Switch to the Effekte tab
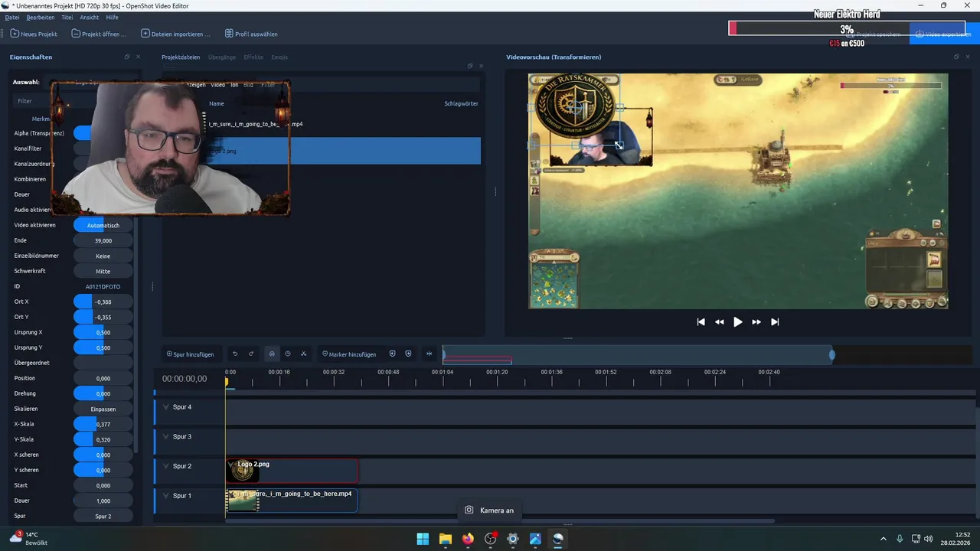 pyautogui.click(x=253, y=57)
